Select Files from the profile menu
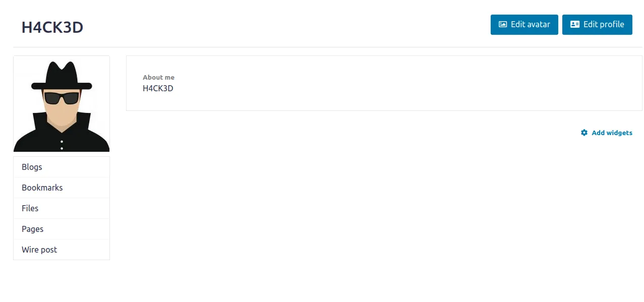 (x=30, y=208)
